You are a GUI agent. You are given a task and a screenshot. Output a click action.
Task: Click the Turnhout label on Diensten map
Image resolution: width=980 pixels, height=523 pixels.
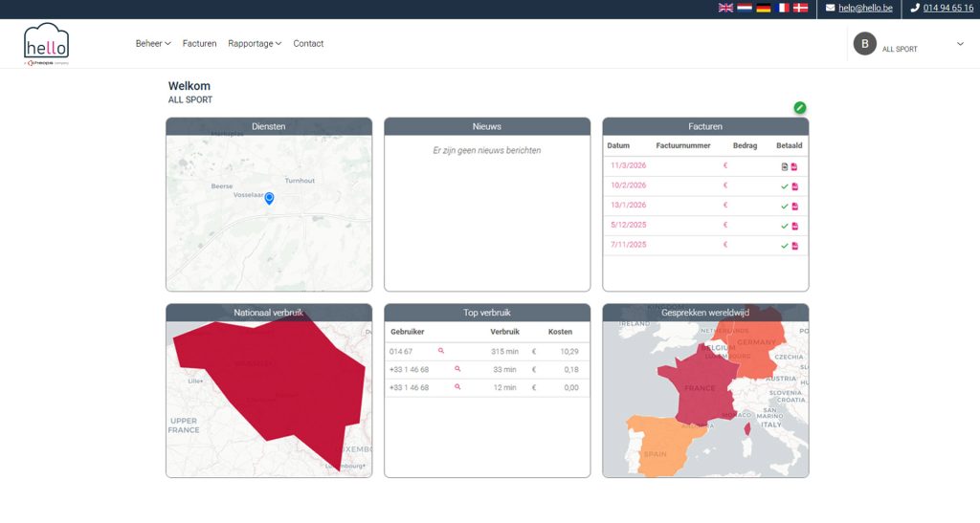click(300, 181)
